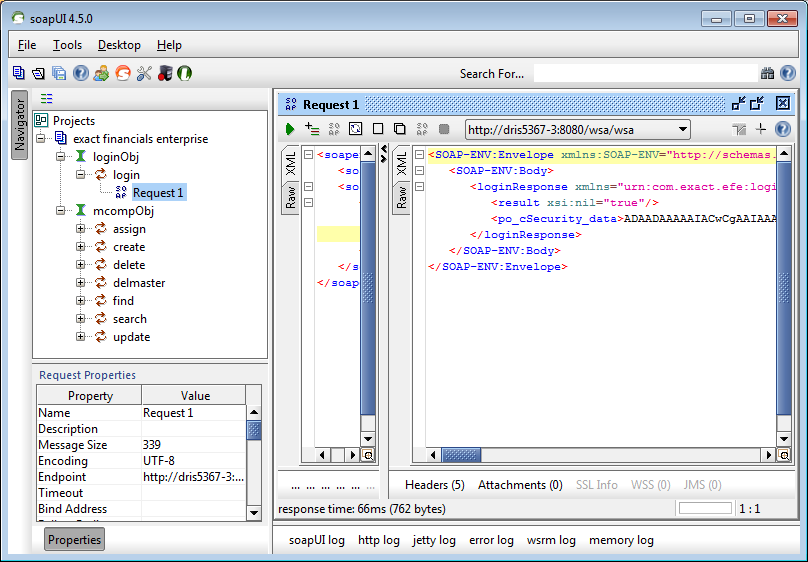Click the binoculars search icon
The width and height of the screenshot is (808, 562).
[767, 73]
